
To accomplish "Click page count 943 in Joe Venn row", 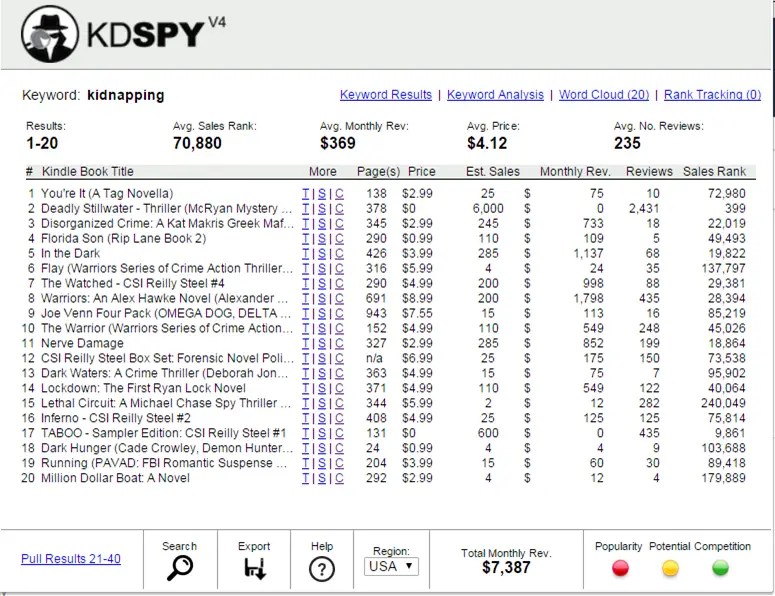I will pos(376,313).
